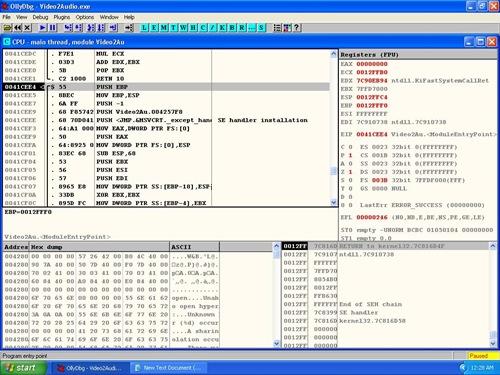This screenshot has height=375, width=500.
Task: Open the Call stack (K) window
Action: 222,28
